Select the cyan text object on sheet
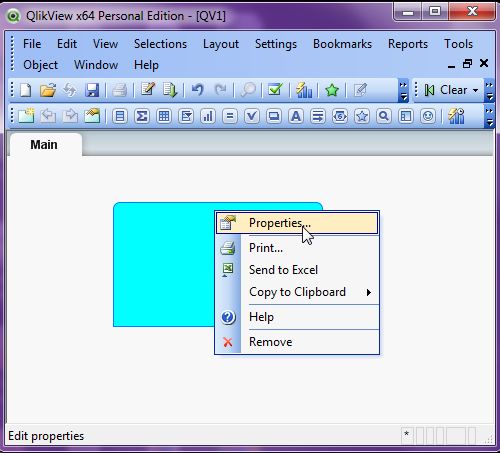500x453 pixels. pos(163,264)
